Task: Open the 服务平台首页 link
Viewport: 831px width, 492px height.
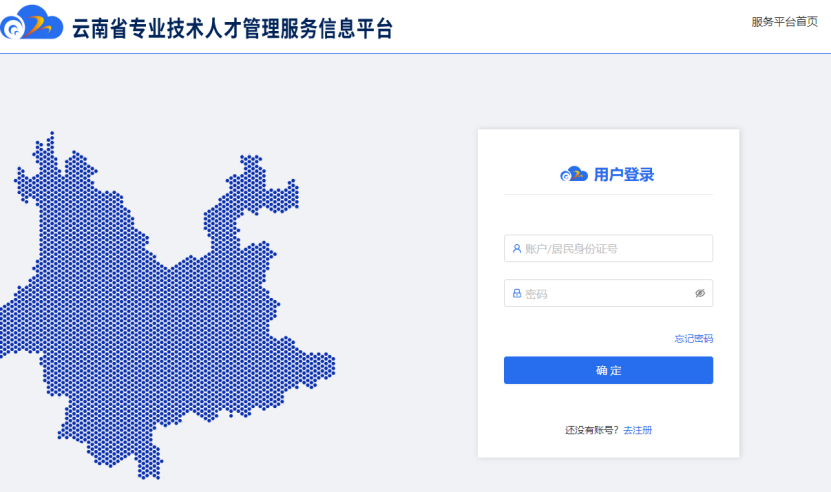Action: pos(784,22)
